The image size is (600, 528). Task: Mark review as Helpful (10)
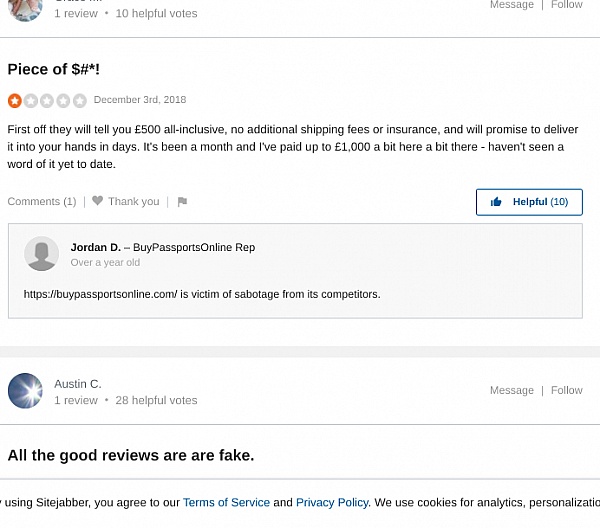tap(529, 202)
